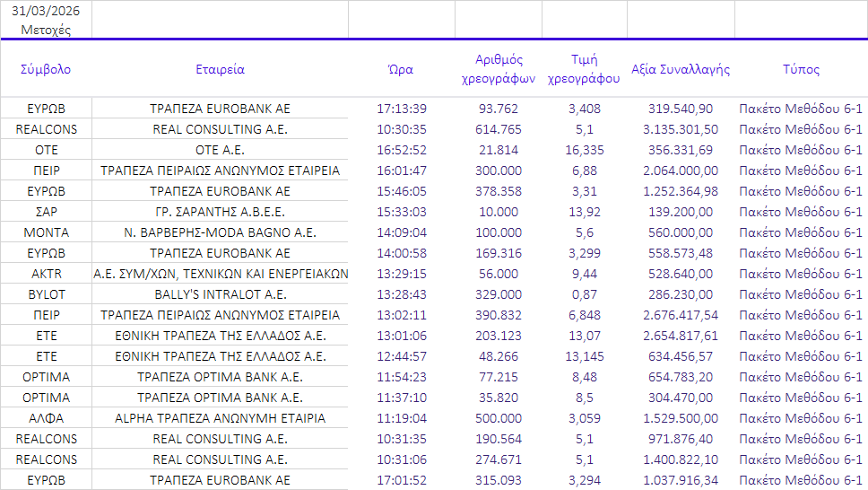
Task: Select price cell 0,87
Action: (584, 294)
